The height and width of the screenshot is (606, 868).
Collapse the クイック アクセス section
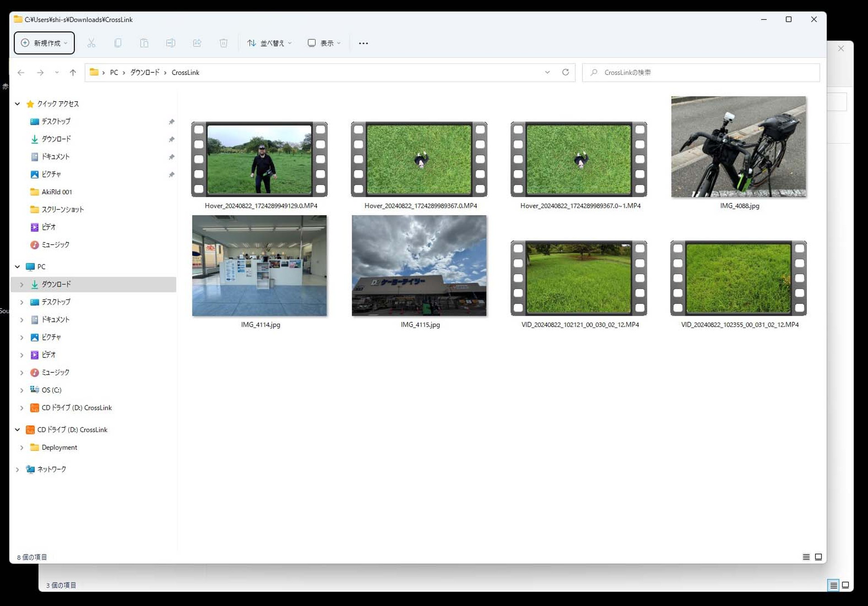(x=17, y=103)
